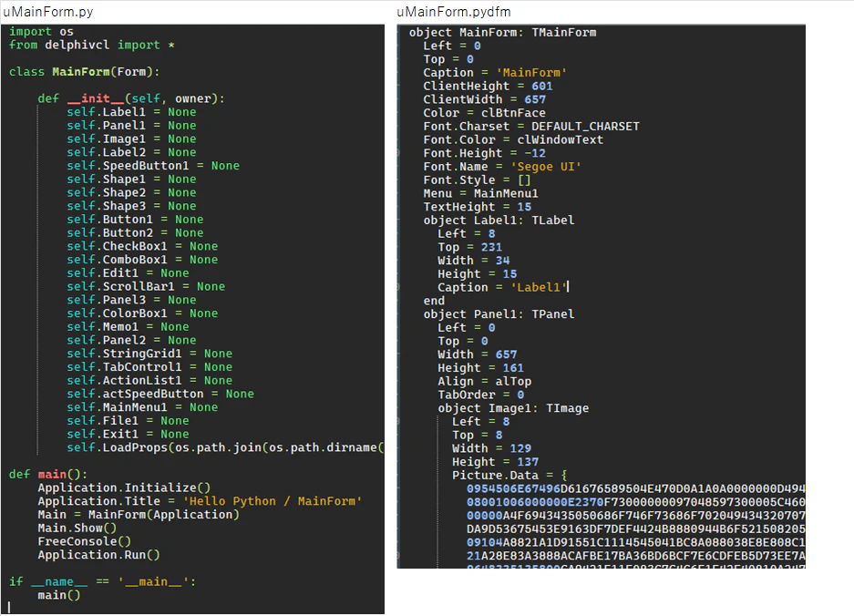This screenshot has height=616, width=854.
Task: Click Font.Name = 'Segoe UI' line
Action: tap(503, 167)
